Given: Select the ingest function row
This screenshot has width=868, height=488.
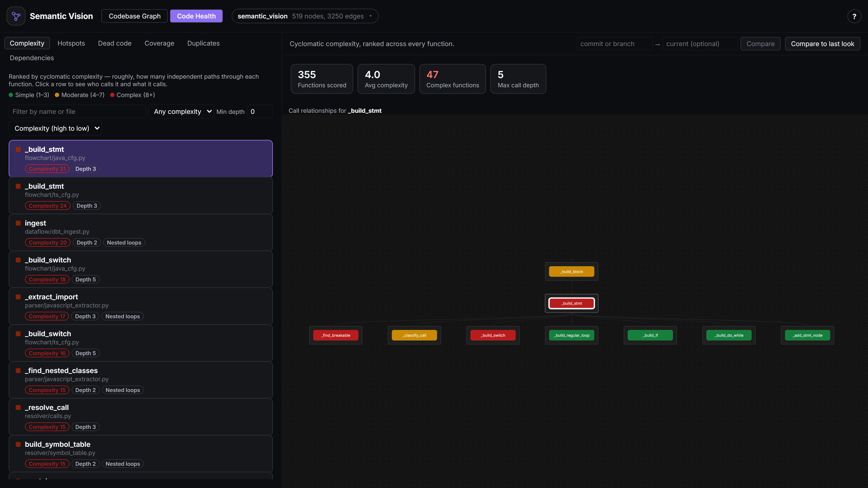Looking at the screenshot, I should tap(141, 232).
